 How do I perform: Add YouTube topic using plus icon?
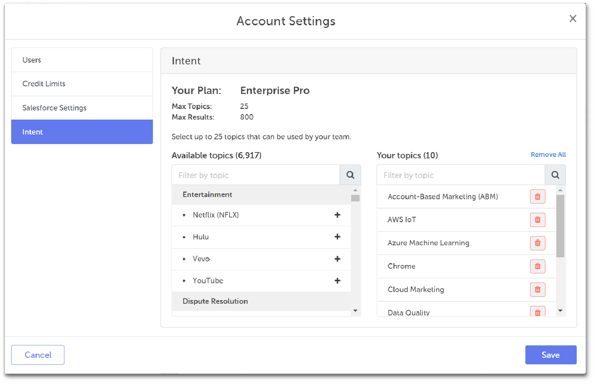tap(337, 281)
